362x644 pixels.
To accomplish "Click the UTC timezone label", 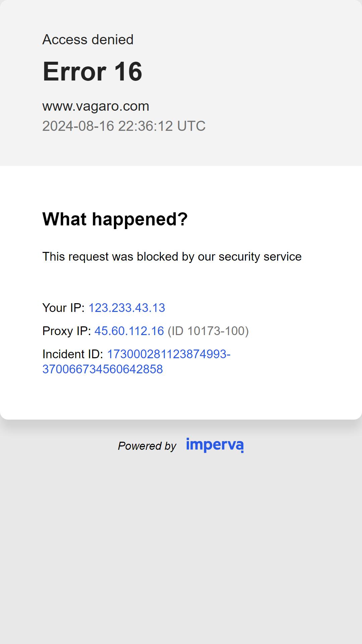I will tap(191, 126).
